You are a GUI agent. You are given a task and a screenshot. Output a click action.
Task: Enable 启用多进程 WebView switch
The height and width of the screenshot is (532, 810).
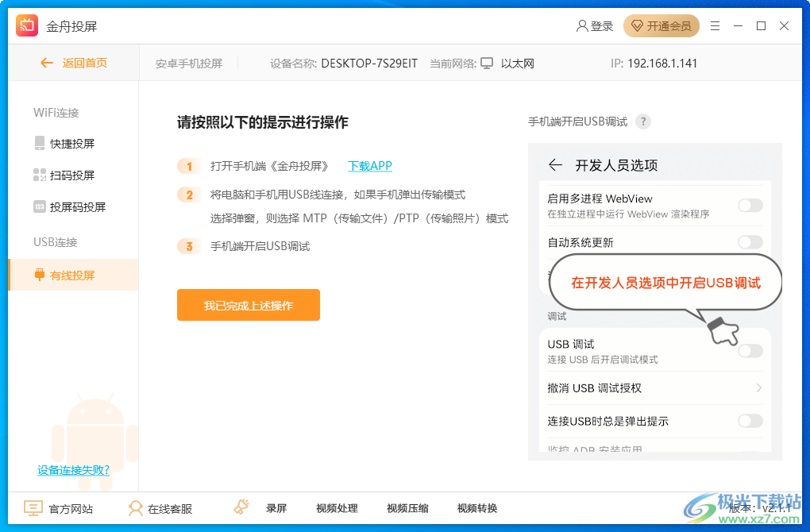click(750, 205)
